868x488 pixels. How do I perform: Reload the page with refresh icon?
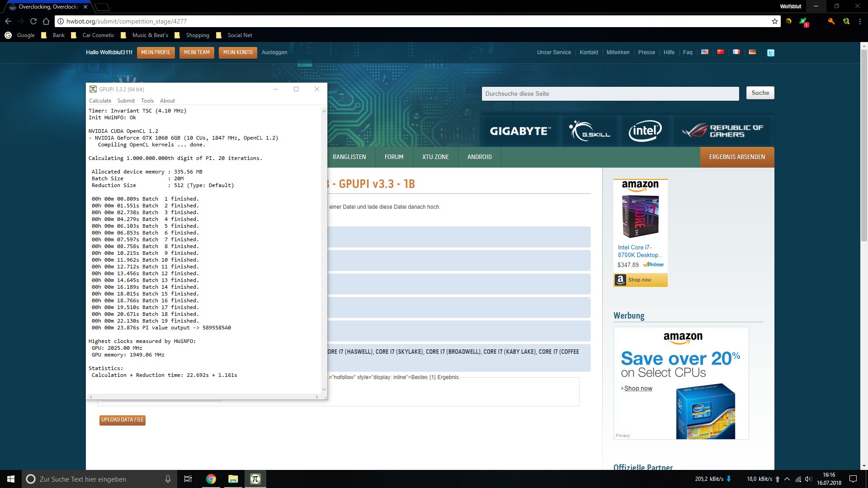click(33, 21)
